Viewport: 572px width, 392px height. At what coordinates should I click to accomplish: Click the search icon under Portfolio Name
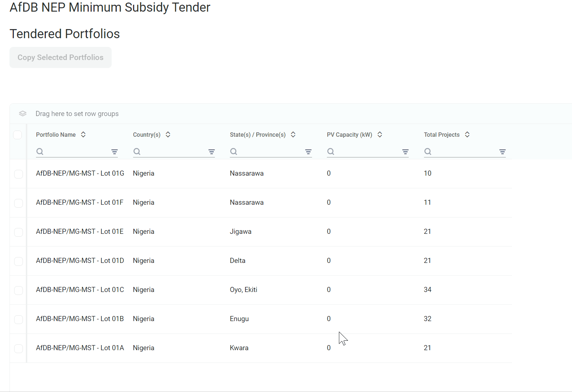(x=40, y=152)
